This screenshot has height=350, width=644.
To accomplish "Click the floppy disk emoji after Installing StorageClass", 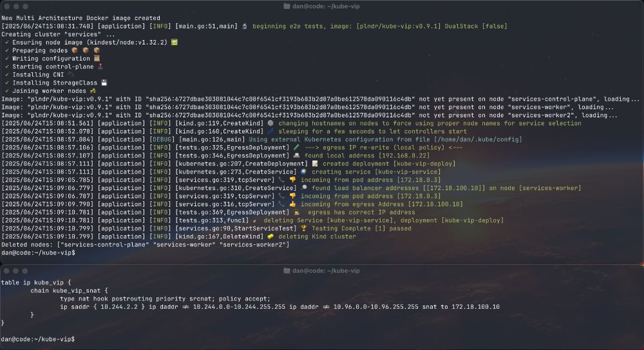I will (104, 83).
